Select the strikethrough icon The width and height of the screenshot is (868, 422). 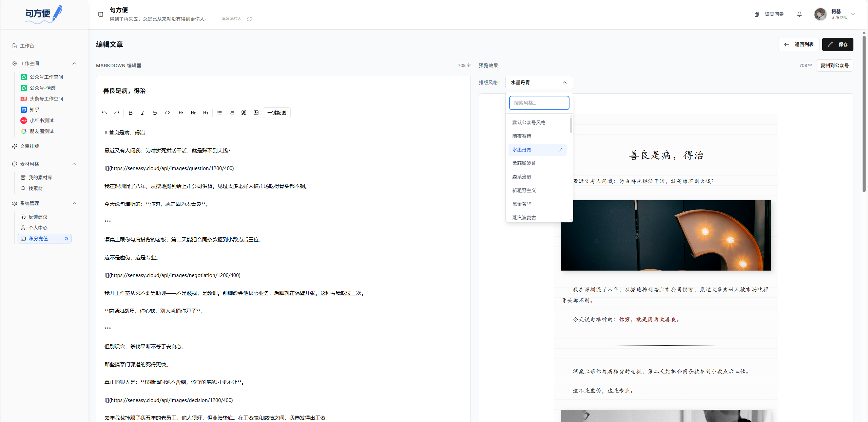click(155, 112)
